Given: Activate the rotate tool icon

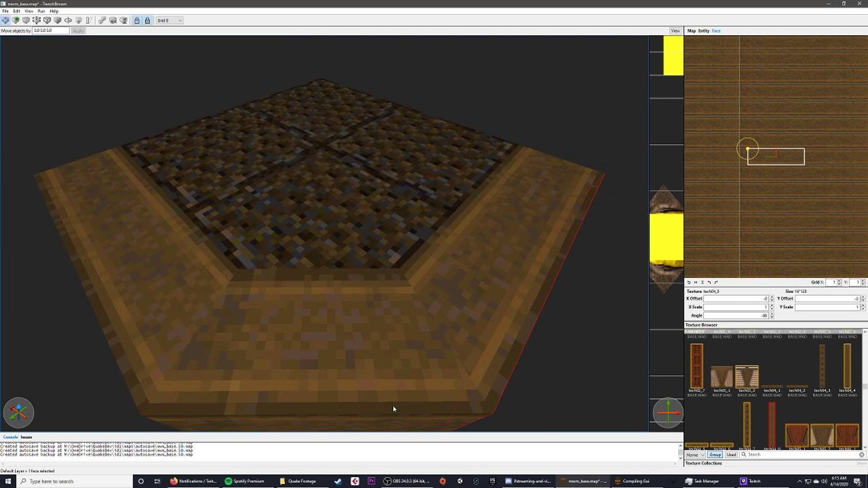Looking at the screenshot, I should 68,21.
